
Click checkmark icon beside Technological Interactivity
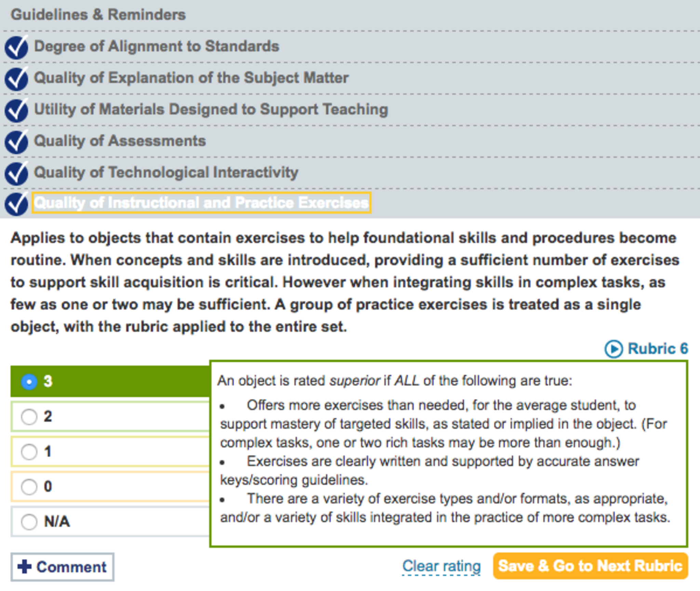pyautogui.click(x=16, y=173)
